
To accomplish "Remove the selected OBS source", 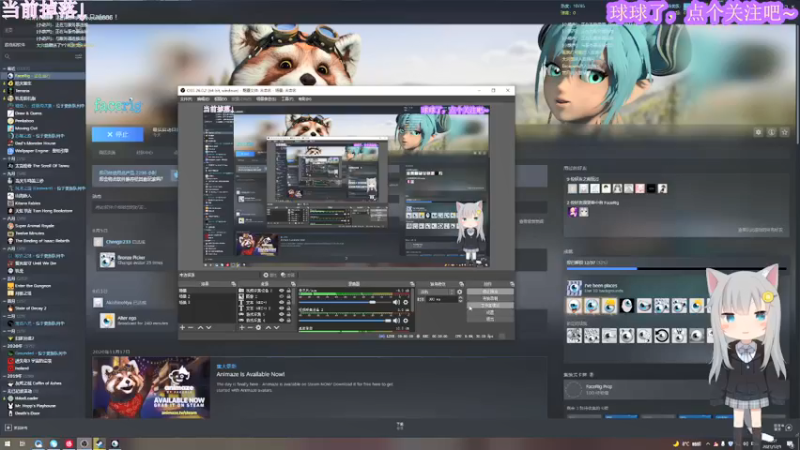I will [x=250, y=328].
